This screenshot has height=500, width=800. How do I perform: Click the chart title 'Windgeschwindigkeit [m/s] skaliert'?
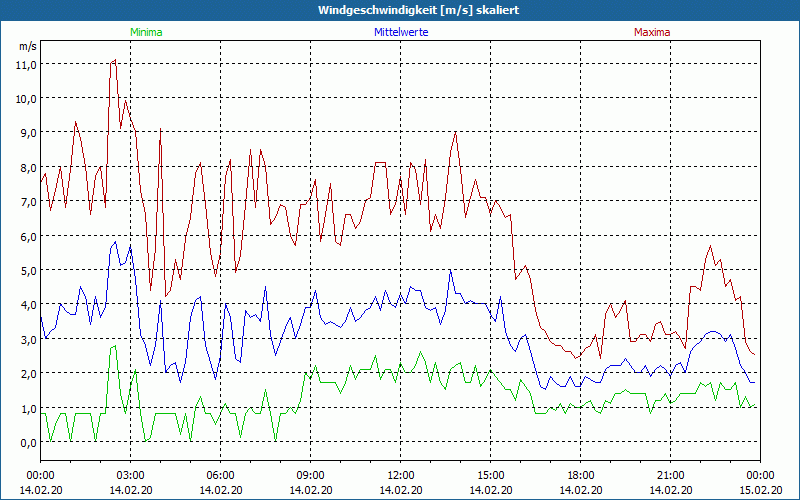(418, 10)
